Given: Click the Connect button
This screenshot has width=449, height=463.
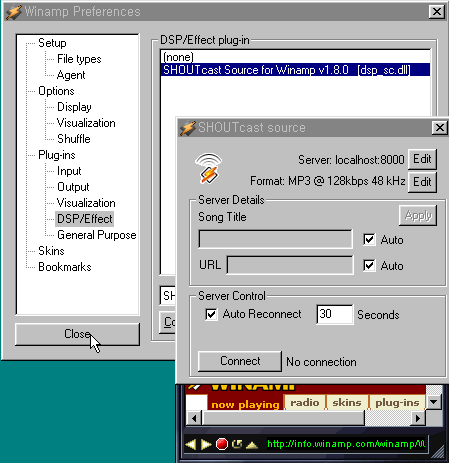Looking at the screenshot, I should coord(240,361).
